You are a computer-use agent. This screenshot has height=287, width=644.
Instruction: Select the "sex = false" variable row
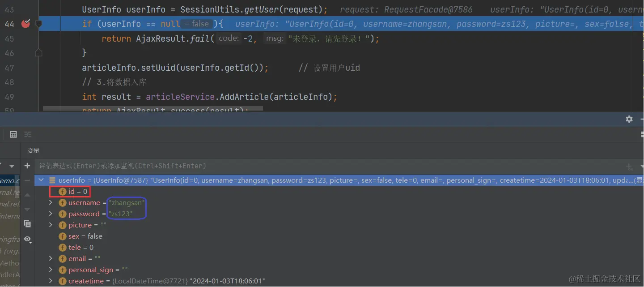point(339,236)
